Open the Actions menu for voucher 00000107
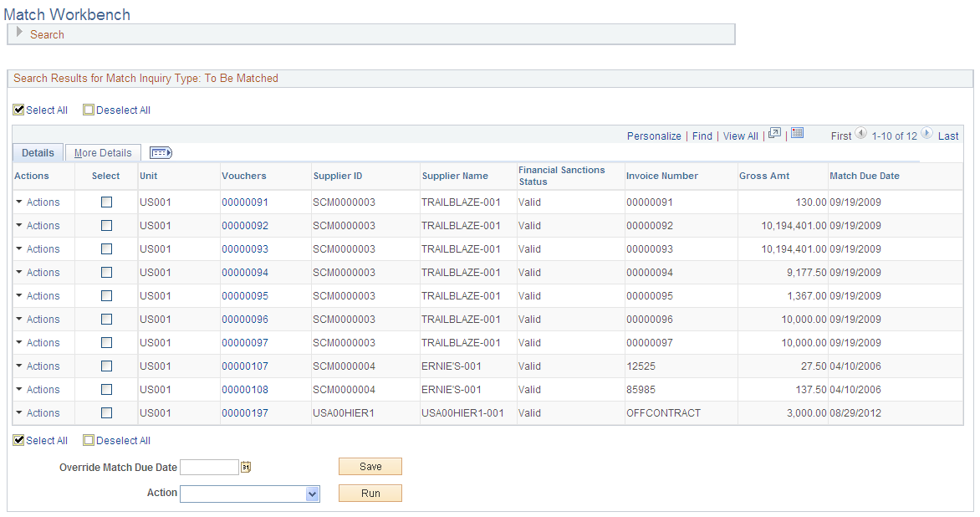Screen dimensions: 980x517 point(39,366)
